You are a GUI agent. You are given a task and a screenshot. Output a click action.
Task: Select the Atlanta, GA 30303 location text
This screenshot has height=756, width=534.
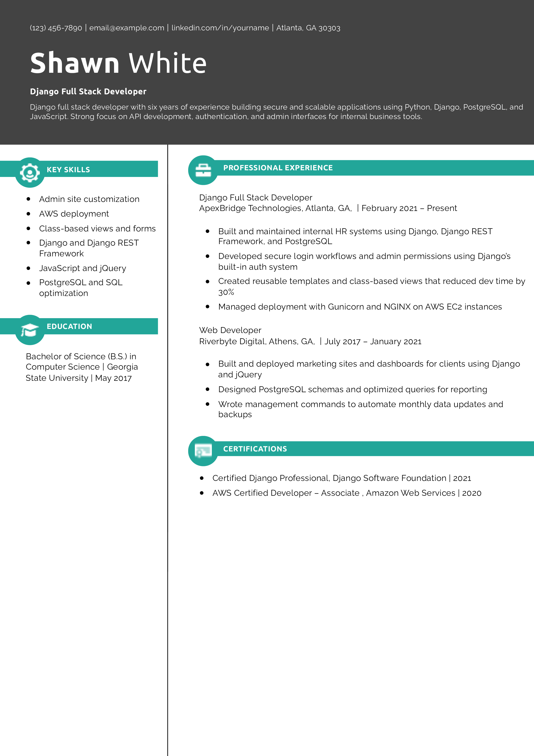[308, 28]
